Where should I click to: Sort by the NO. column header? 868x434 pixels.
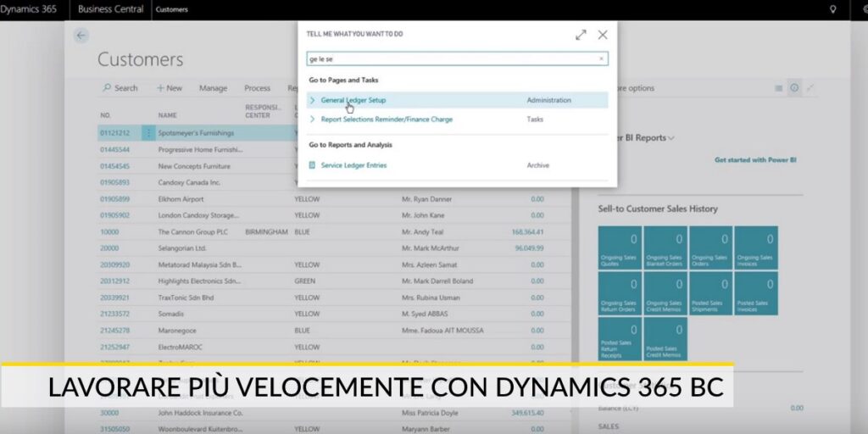[x=105, y=115]
